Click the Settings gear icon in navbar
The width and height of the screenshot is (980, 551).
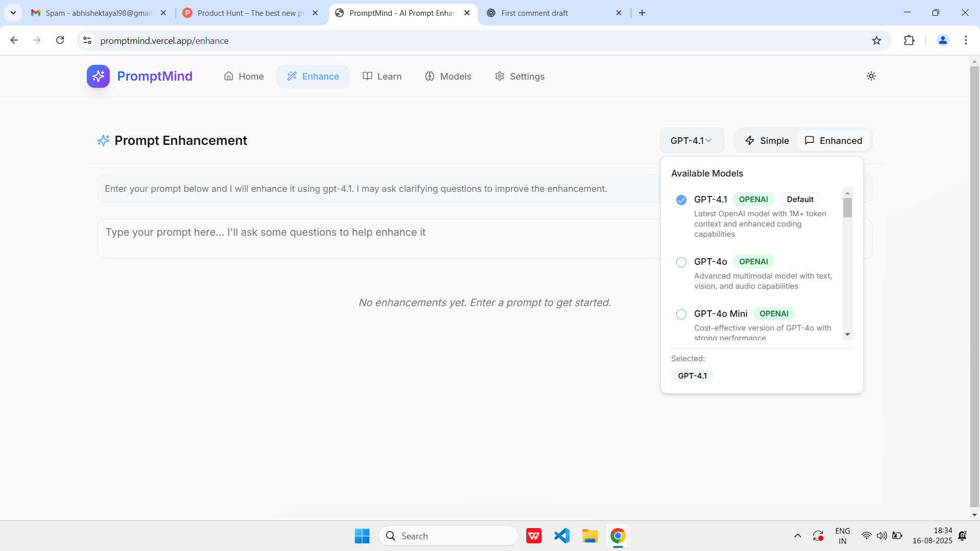(500, 76)
